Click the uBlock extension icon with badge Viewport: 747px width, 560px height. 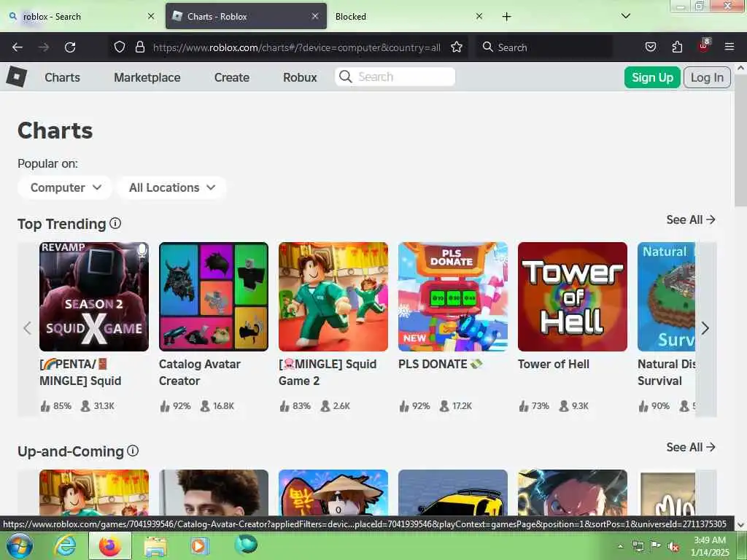point(704,46)
